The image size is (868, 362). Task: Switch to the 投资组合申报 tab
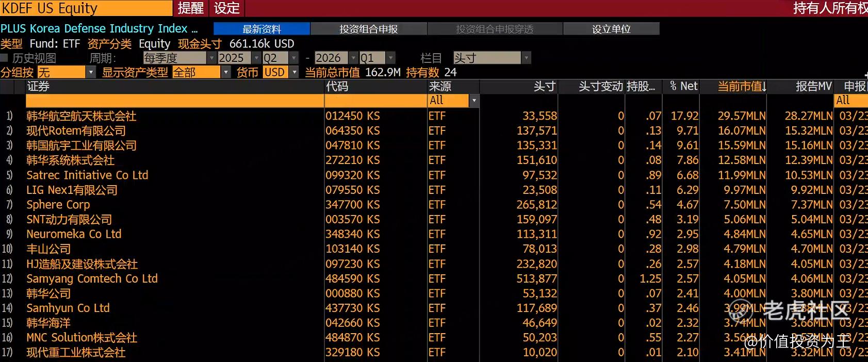tap(368, 29)
